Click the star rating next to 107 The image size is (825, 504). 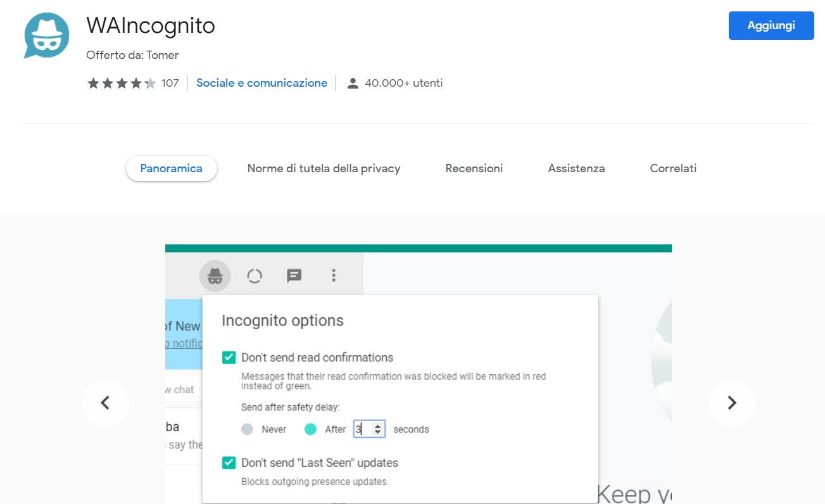point(122,84)
